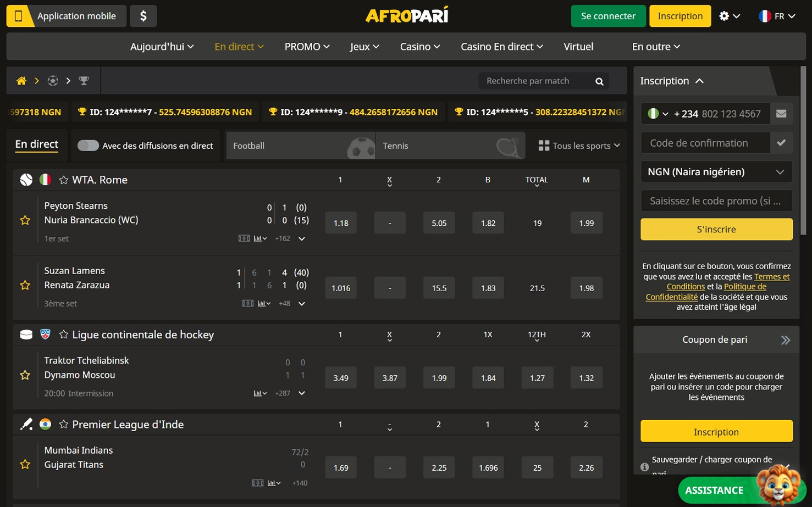Select the Football sport tab

tap(301, 146)
